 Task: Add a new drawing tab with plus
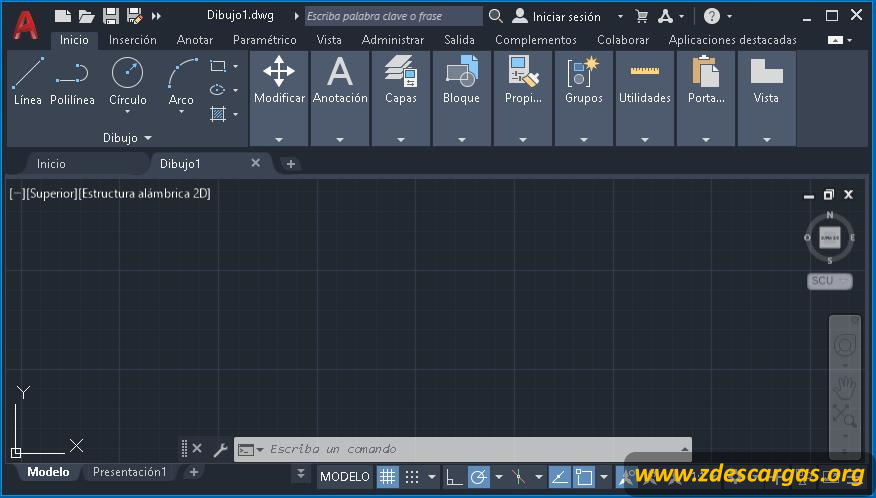tap(291, 164)
